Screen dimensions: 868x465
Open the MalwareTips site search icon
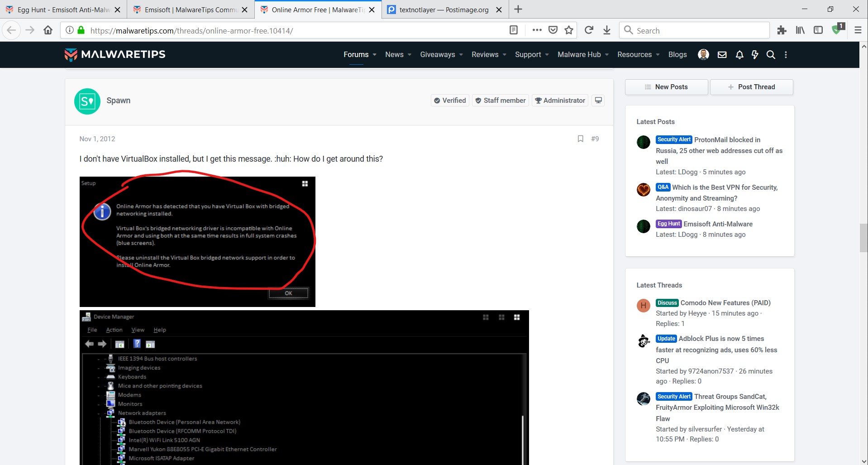(x=771, y=55)
